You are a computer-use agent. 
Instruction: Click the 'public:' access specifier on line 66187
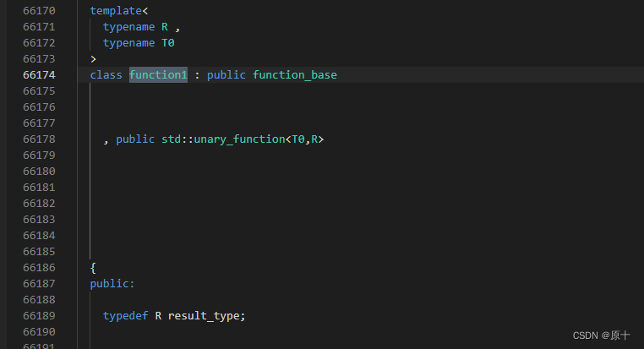[x=112, y=284]
